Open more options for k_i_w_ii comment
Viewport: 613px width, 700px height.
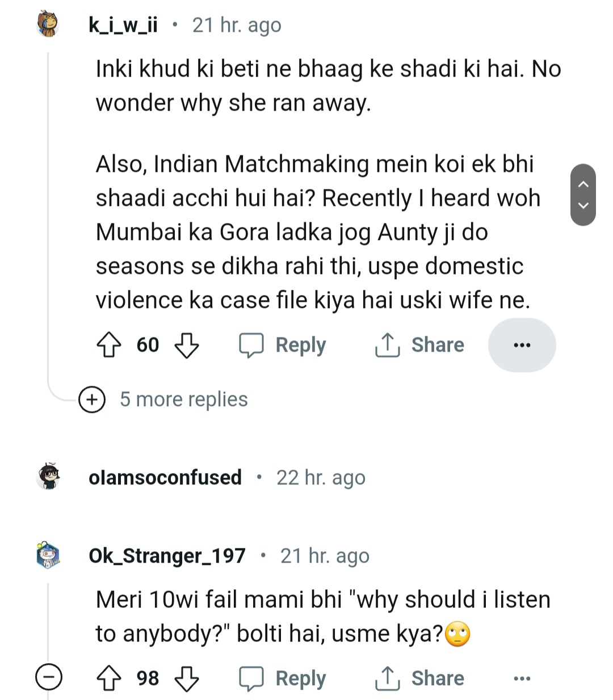522,345
